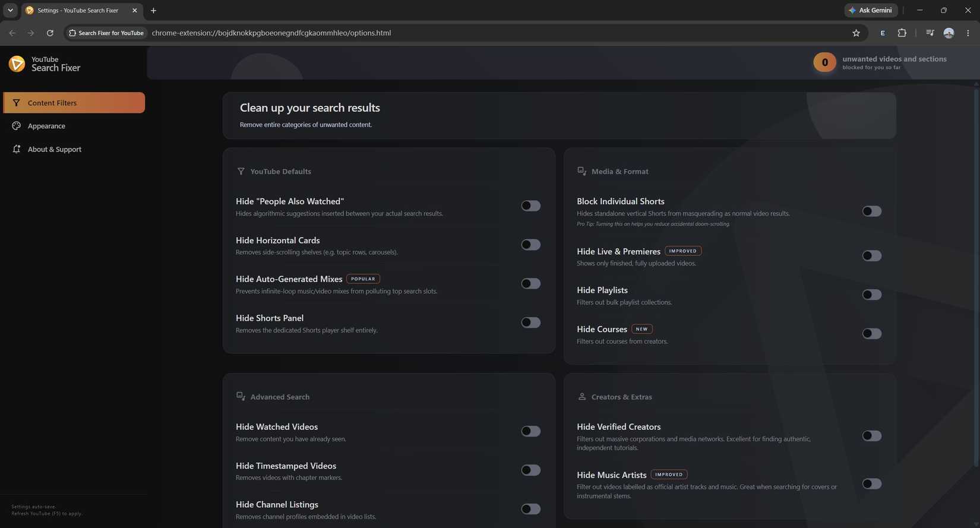Enable Hide Shorts Panel switch
The width and height of the screenshot is (980, 528).
click(530, 323)
